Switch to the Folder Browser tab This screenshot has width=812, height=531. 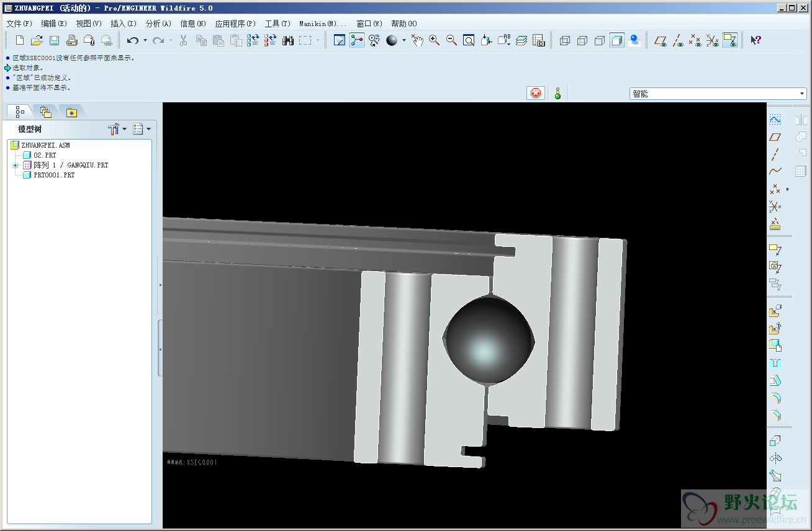point(46,112)
